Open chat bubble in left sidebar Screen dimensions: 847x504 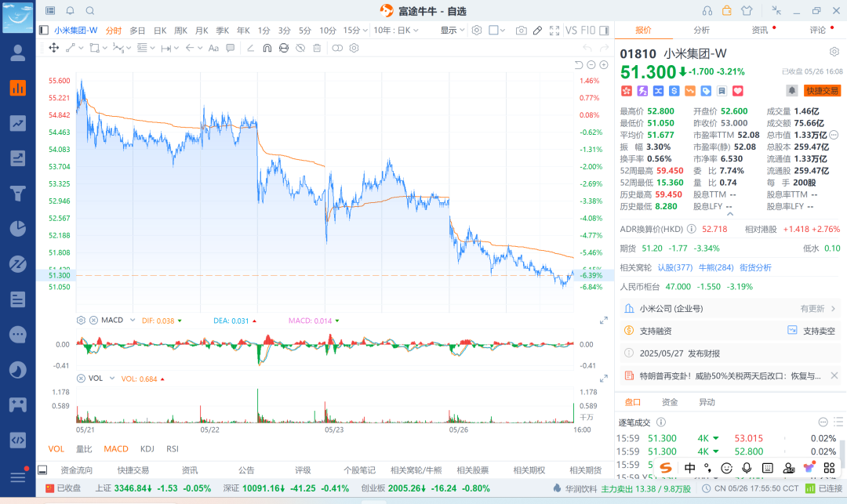pyautogui.click(x=18, y=335)
